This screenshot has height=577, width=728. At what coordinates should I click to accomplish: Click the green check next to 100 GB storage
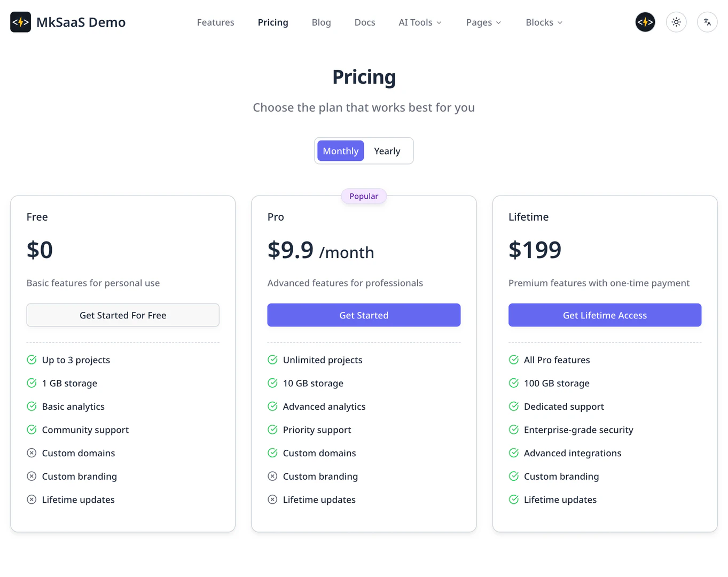click(514, 383)
